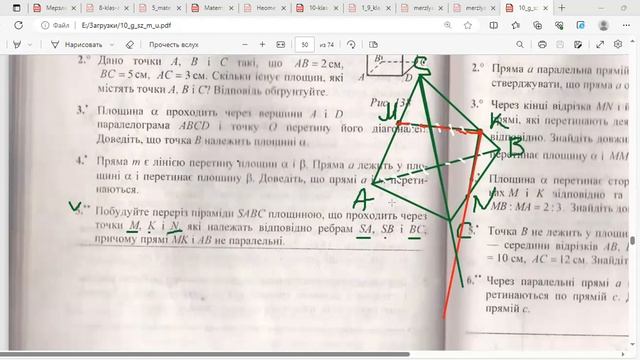Zoom out the PDF with minus
Viewport: 640px width, 360px height.
click(x=245, y=44)
